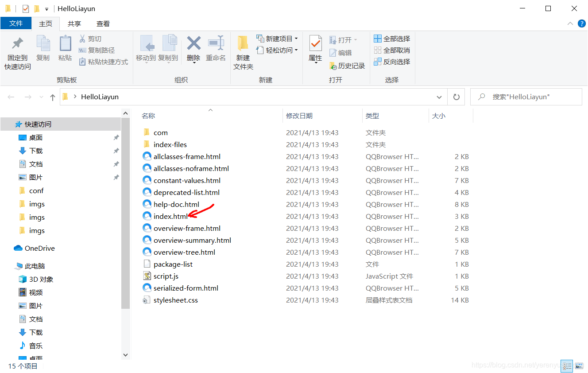
Task: Open the address bar history dropdown
Action: point(439,97)
